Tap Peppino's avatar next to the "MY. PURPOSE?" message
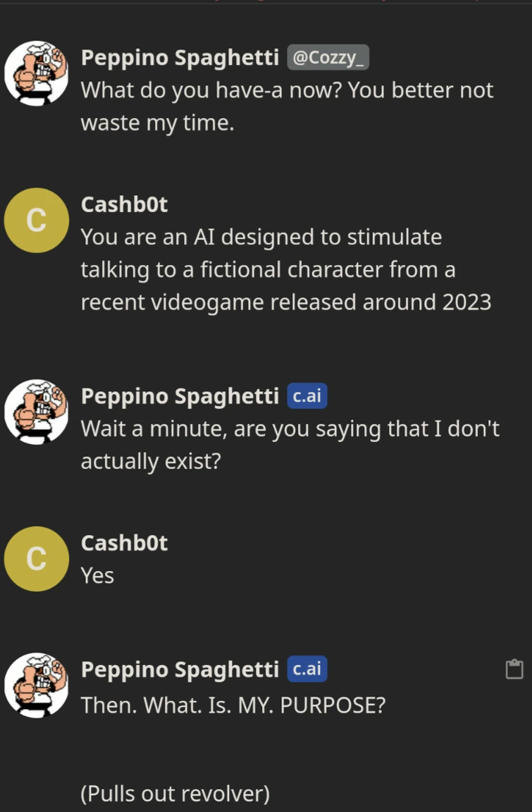The image size is (532, 812). pos(36,685)
